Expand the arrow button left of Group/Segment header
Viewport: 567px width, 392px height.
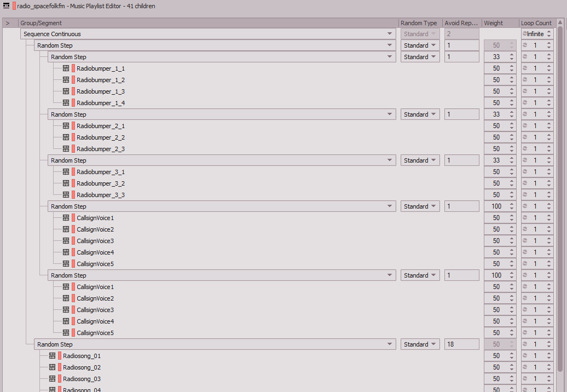[x=8, y=23]
